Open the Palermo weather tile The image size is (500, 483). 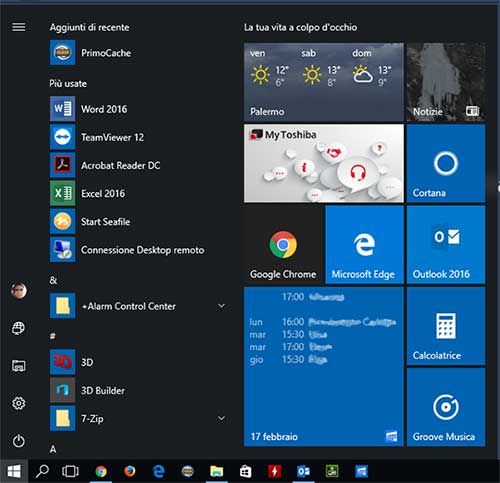[324, 82]
